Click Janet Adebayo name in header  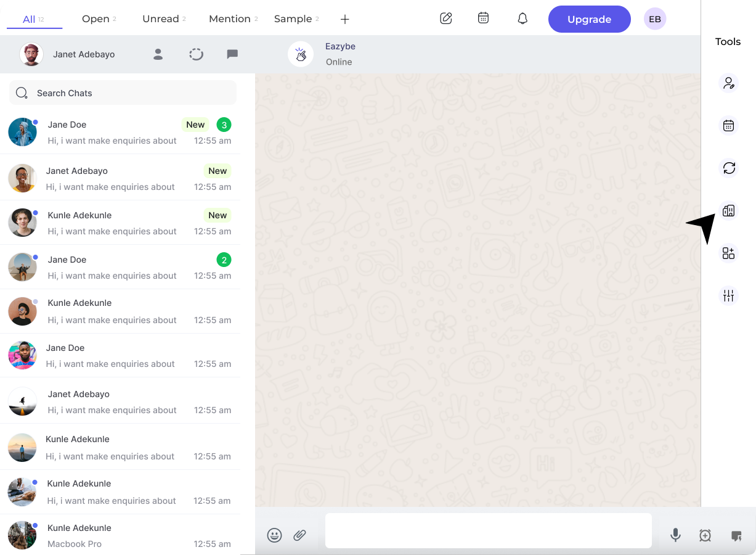[84, 54]
